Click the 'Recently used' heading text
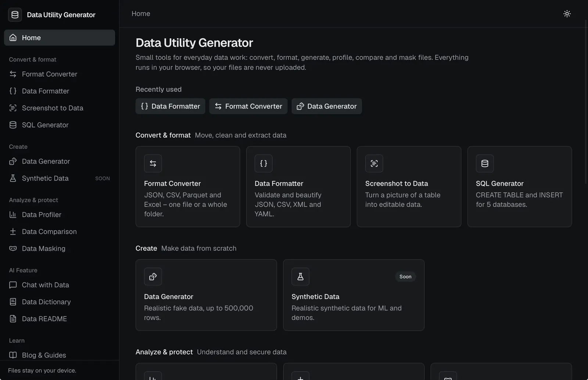This screenshot has height=380, width=588. pyautogui.click(x=158, y=89)
